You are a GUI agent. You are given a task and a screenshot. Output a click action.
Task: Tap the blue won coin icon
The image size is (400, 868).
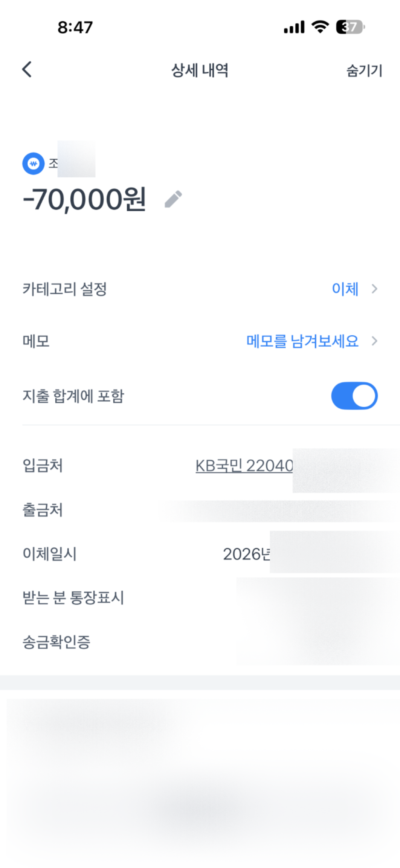coord(33,163)
